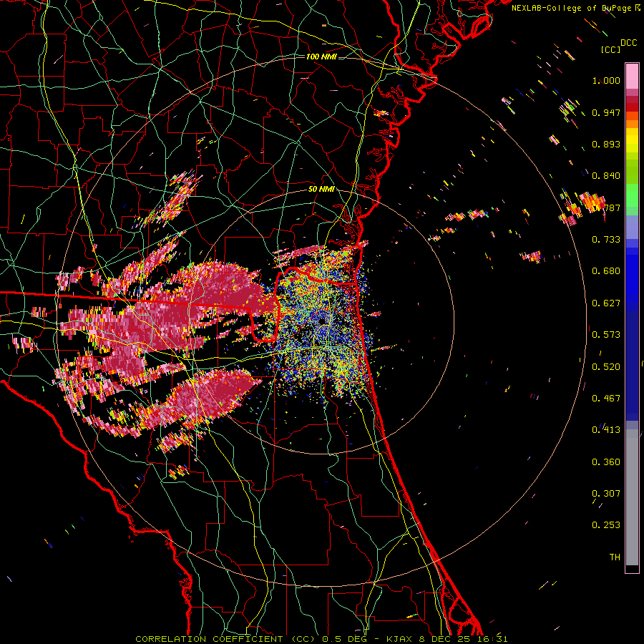
Task: Pick the orange color-bar segment
Action: coord(632,124)
